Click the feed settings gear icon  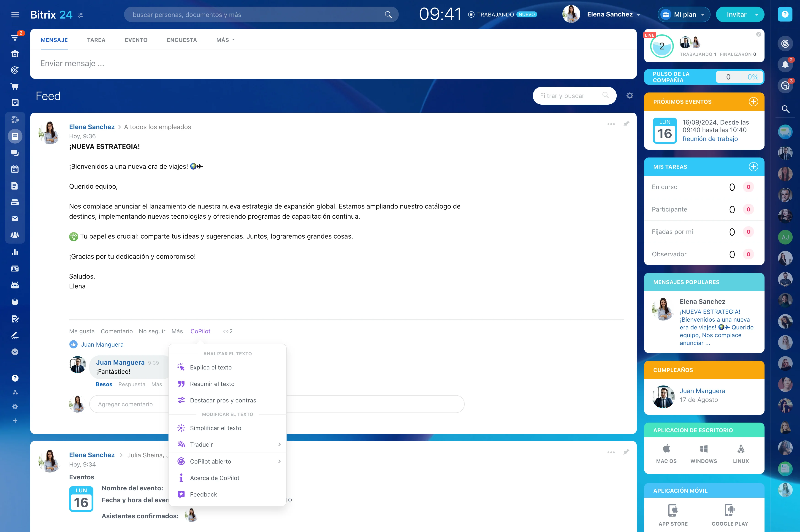[x=630, y=96]
